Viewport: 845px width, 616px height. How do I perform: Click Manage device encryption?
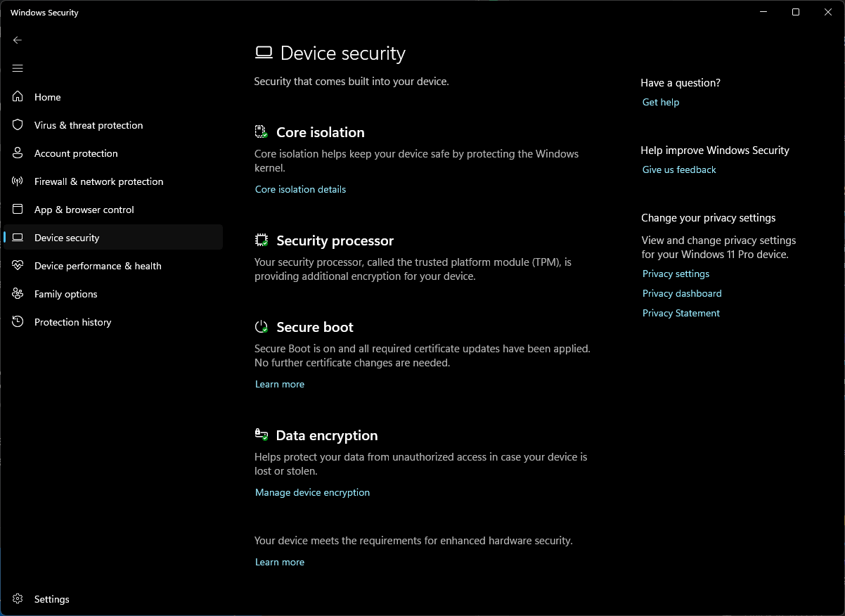click(312, 492)
